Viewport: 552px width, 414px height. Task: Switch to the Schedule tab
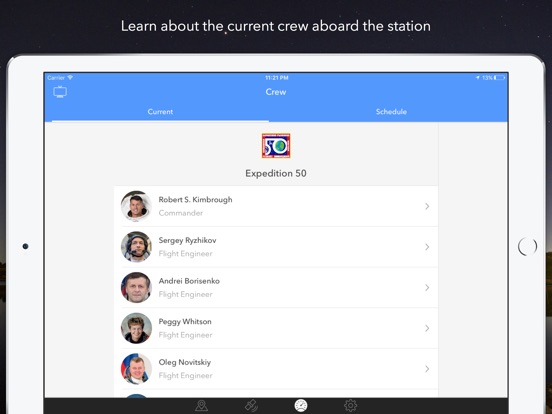pyautogui.click(x=391, y=112)
